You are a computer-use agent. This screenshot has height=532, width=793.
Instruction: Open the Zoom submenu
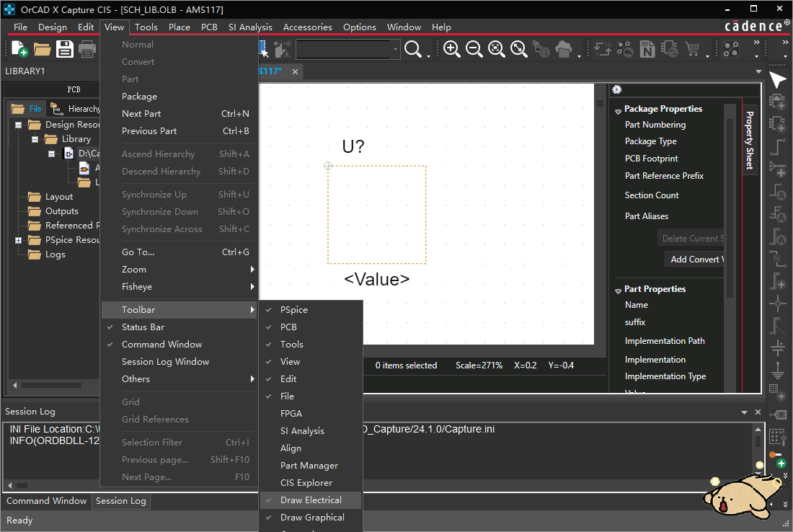pyautogui.click(x=180, y=270)
